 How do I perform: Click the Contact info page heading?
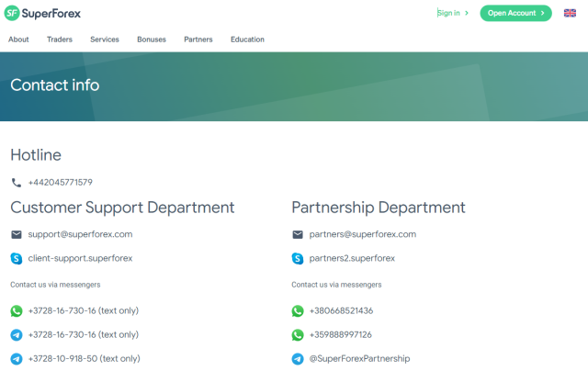55,85
